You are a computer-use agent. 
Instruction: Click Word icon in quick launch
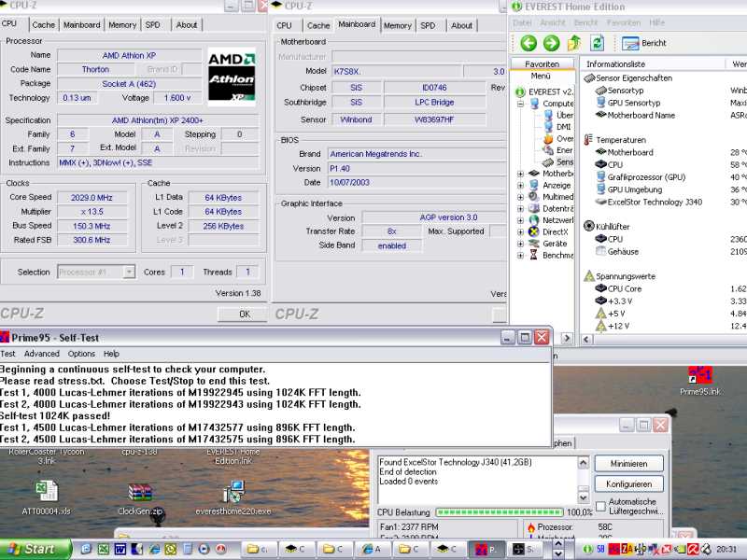click(120, 550)
